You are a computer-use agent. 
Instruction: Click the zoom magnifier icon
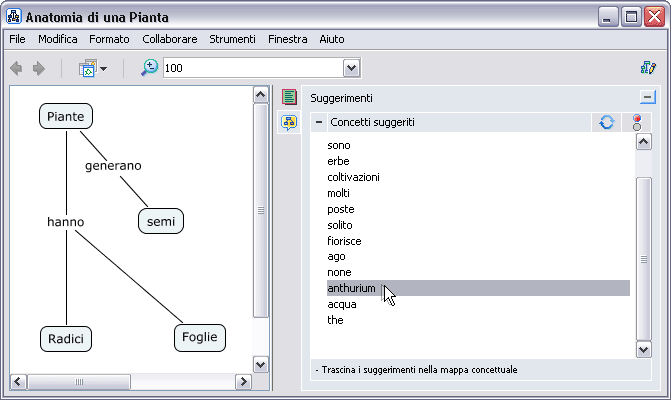149,68
